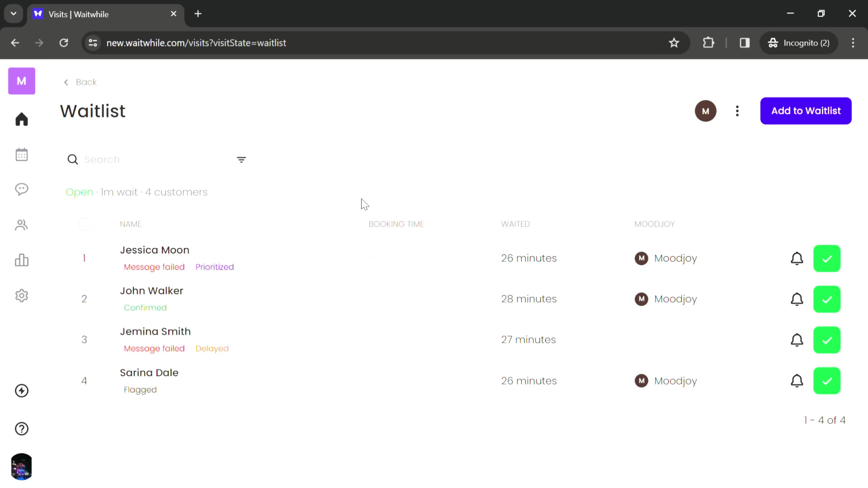Screen dimensions: 868x488
Task: Go Back using the Back link
Action: point(80,82)
